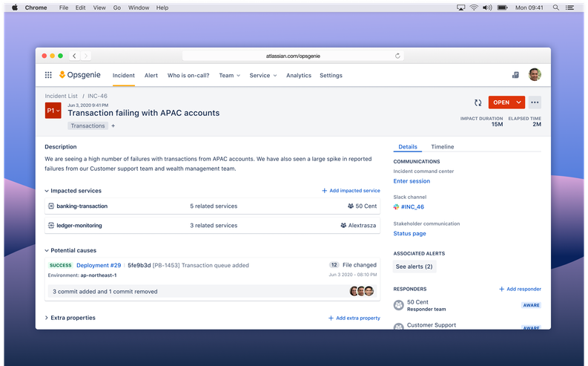Click the SUCCESS status badge
588x366 pixels.
pyautogui.click(x=60, y=265)
